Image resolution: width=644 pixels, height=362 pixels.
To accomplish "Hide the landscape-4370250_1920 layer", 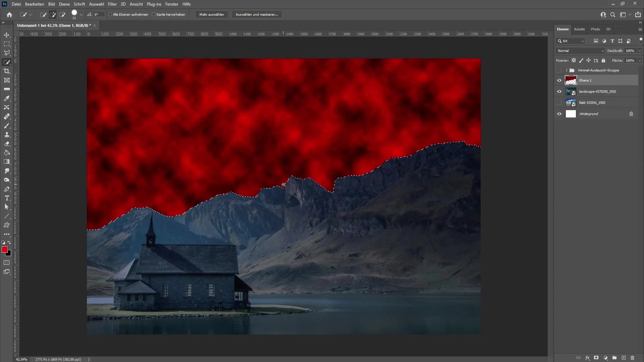I will click(559, 92).
